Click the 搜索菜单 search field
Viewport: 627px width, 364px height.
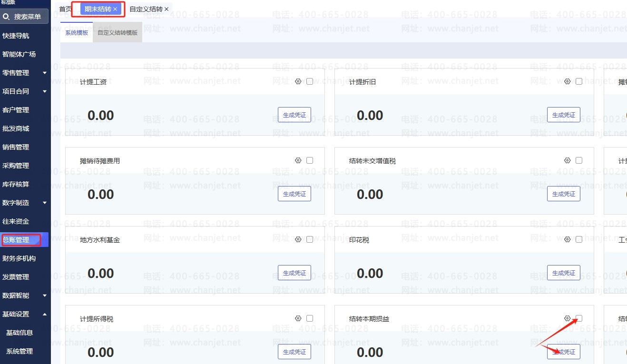pyautogui.click(x=24, y=17)
